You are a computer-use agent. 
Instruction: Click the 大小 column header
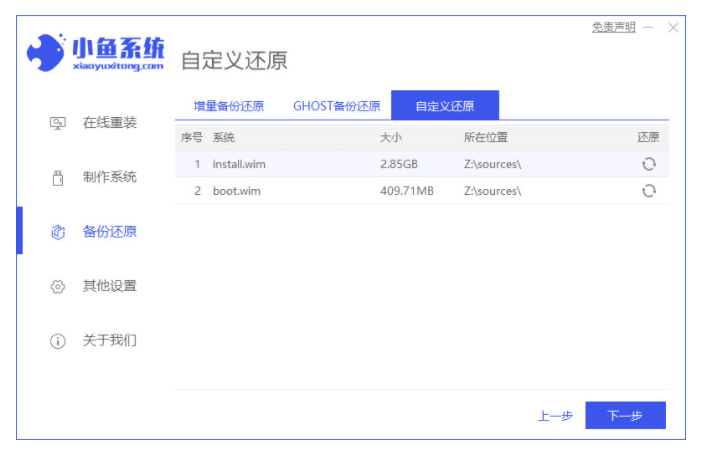391,137
